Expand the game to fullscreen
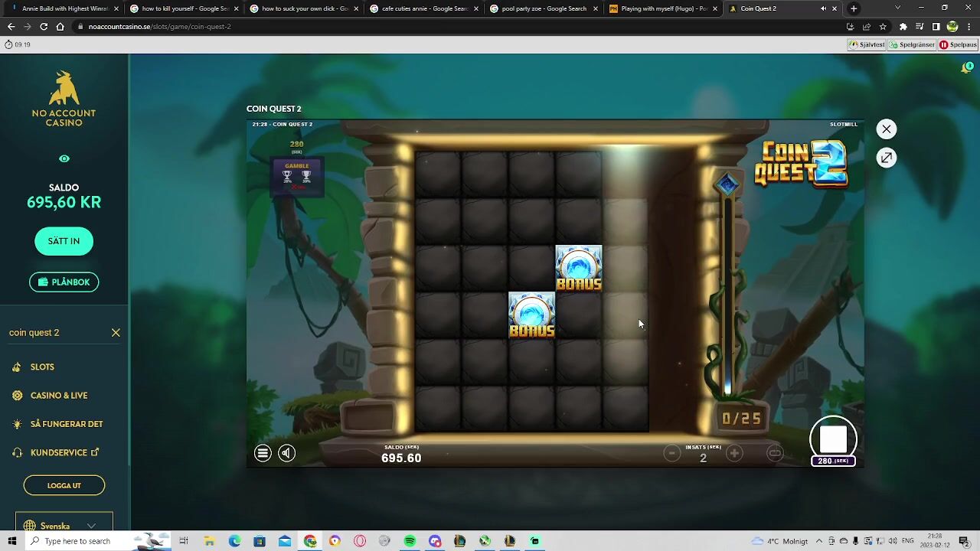The width and height of the screenshot is (980, 551). (x=886, y=158)
